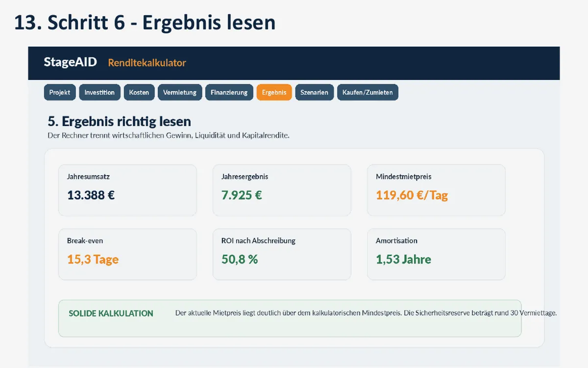
Task: Switch to the Szenarien tab
Action: click(315, 92)
